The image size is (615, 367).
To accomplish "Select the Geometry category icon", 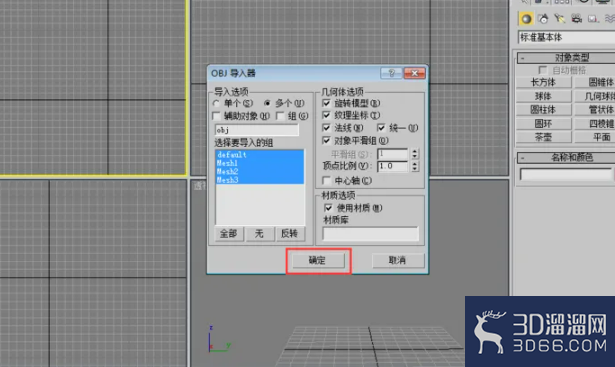I will (526, 18).
